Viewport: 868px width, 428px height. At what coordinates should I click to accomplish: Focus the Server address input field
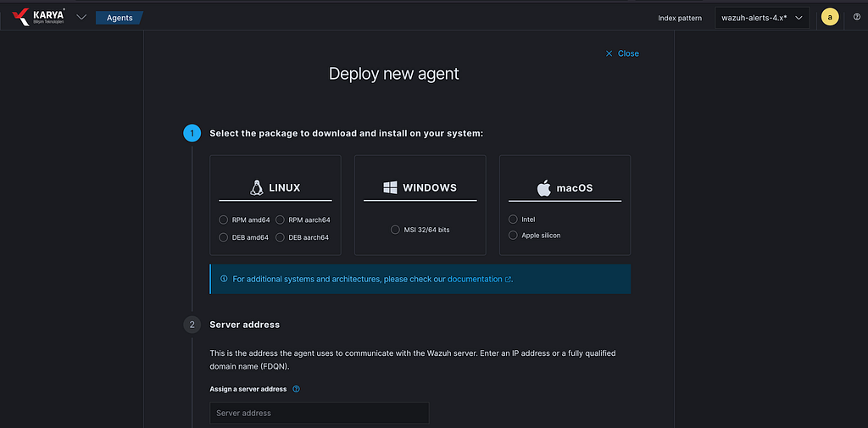coord(320,413)
